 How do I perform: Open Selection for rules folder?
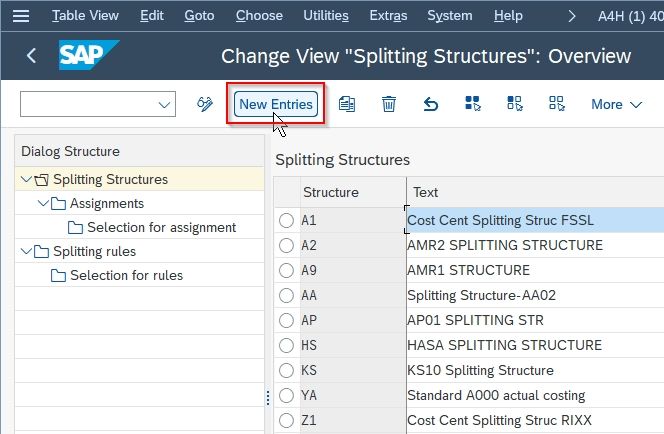pos(117,276)
